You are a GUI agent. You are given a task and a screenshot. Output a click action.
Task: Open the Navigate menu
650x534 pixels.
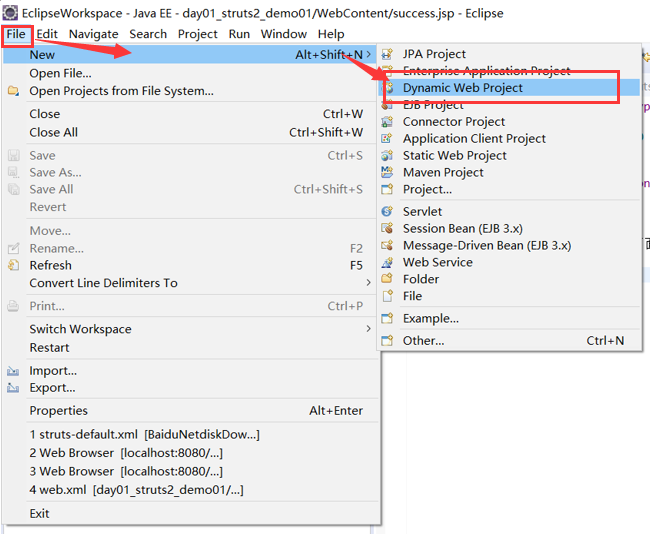[x=93, y=34]
